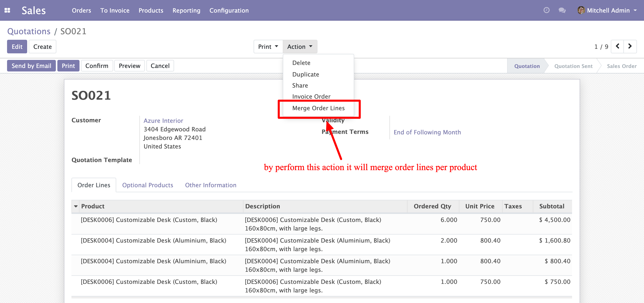
Task: Open Azure Interior customer link
Action: (x=164, y=121)
